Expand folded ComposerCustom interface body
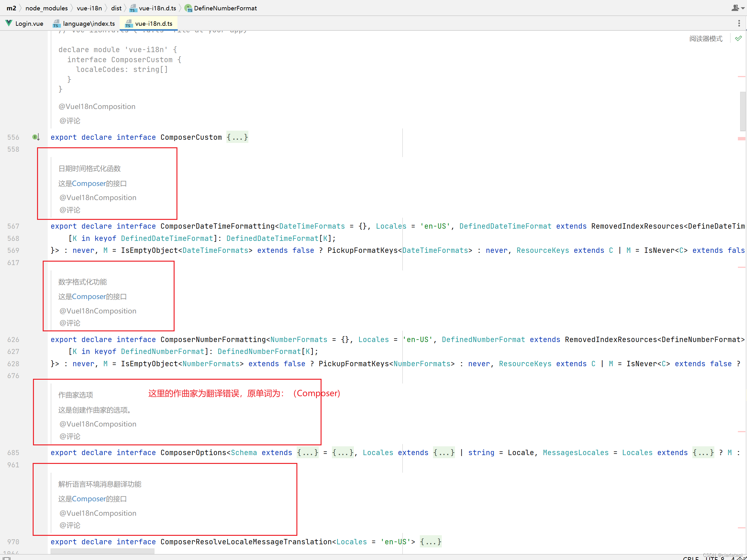 pos(237,137)
